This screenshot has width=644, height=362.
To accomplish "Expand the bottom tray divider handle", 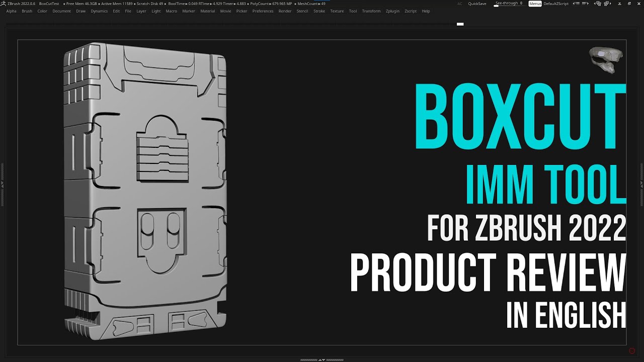I will coord(322,360).
